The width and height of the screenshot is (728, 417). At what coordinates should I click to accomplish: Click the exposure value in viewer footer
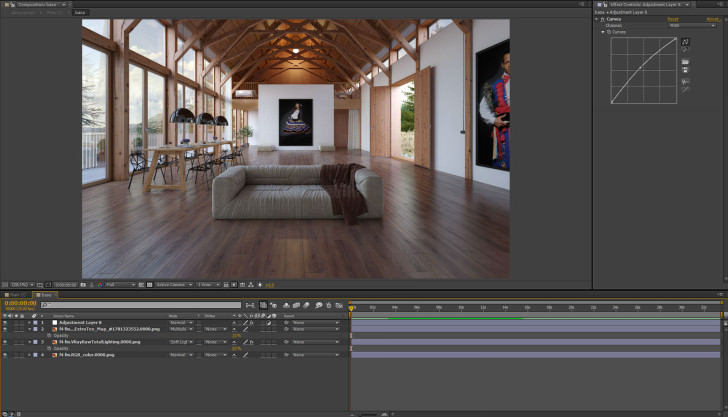pos(269,285)
